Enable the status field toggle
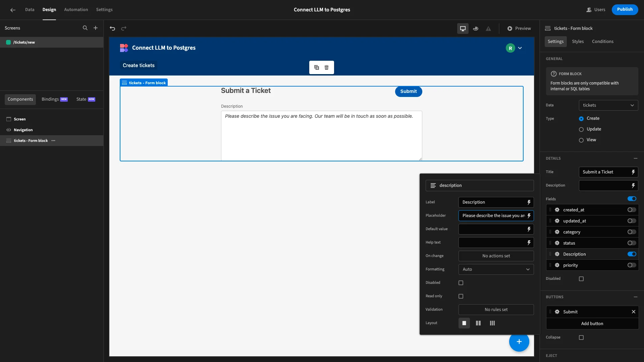Screen dimensions: 644x362 pos(632,243)
